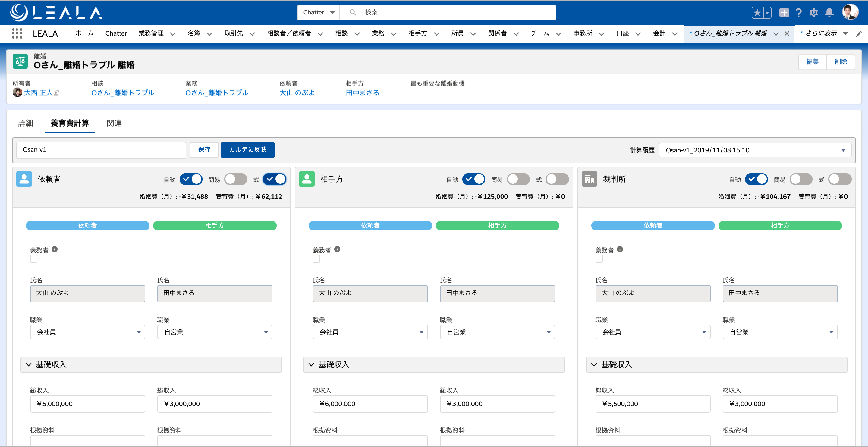The height and width of the screenshot is (447, 868).
Task: Click the global actions plus icon
Action: click(x=784, y=13)
